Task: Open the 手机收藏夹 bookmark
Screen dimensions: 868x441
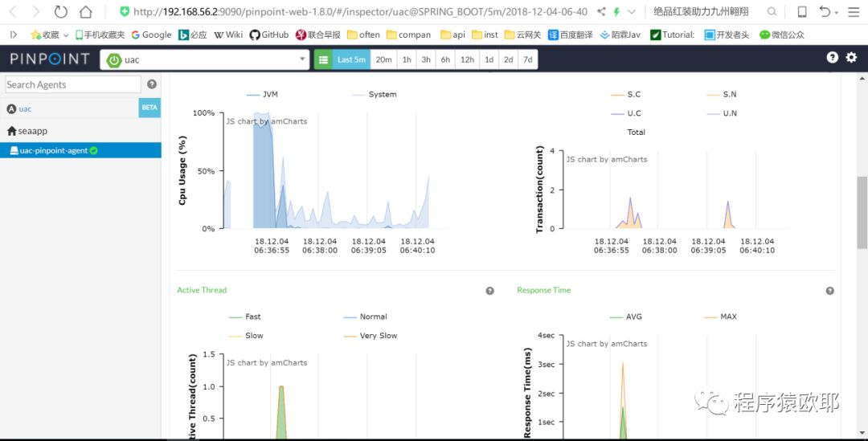Action: (100, 35)
